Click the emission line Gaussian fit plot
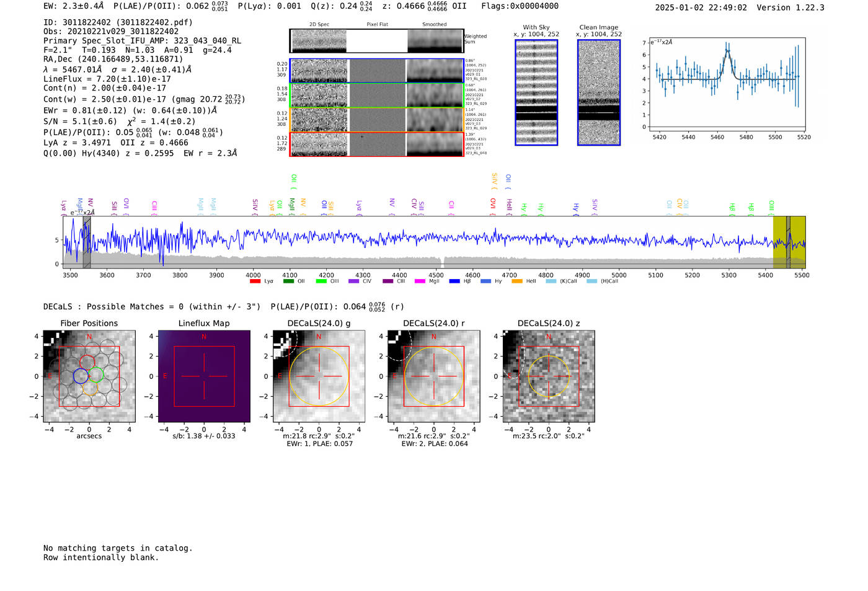 tap(727, 86)
